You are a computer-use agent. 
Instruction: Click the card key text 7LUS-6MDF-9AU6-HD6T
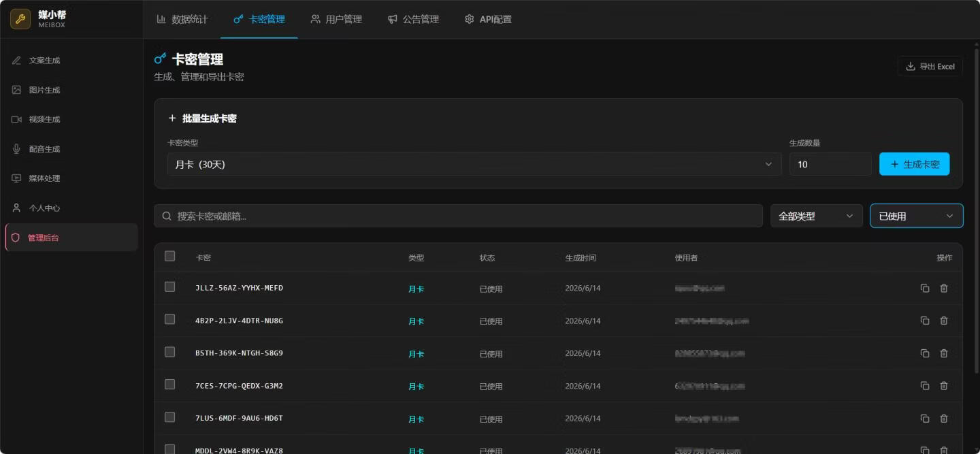click(x=239, y=419)
